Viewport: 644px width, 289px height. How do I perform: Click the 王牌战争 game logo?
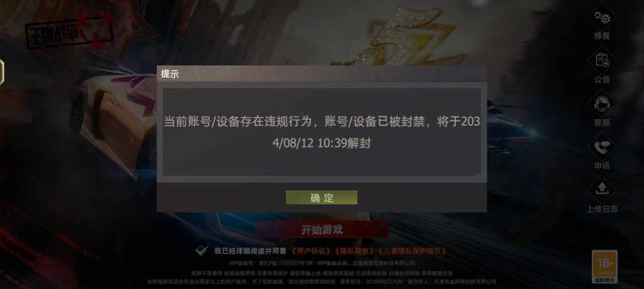69,32
